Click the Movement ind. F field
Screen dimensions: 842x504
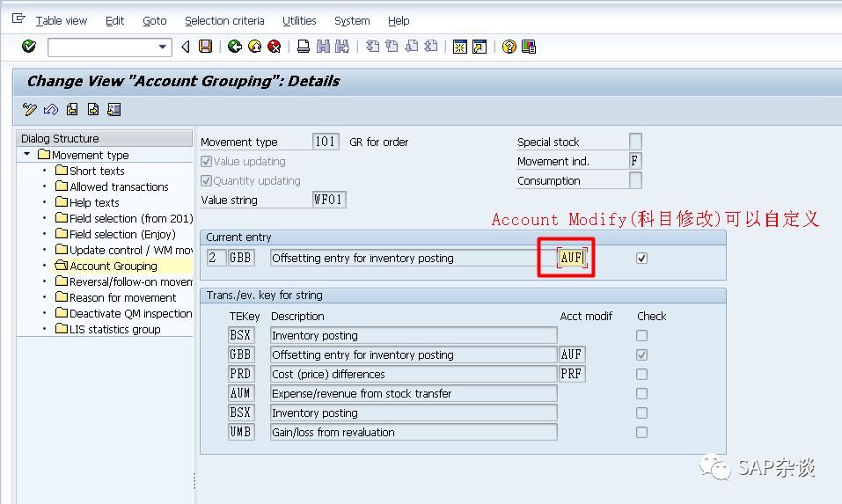click(x=635, y=161)
